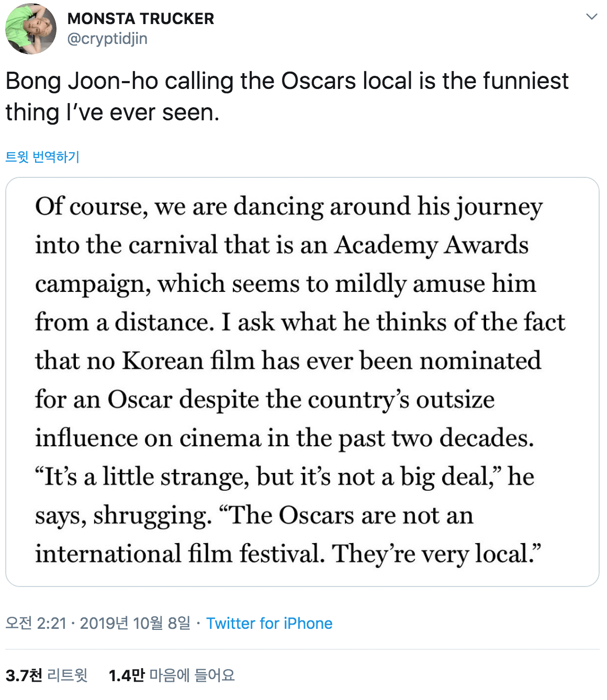Viewport: 607px width, 700px height.
Task: Click "Academy Awards" in the quoted image
Action: (x=432, y=245)
